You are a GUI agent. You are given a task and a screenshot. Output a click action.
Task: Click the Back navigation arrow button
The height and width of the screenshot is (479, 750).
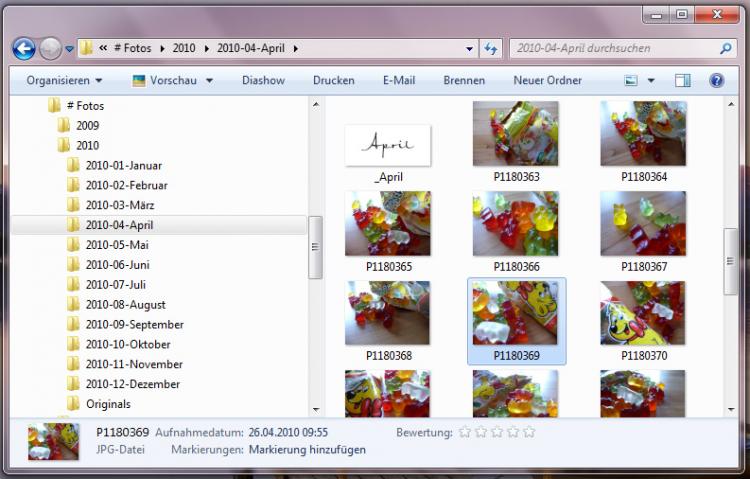tap(24, 48)
